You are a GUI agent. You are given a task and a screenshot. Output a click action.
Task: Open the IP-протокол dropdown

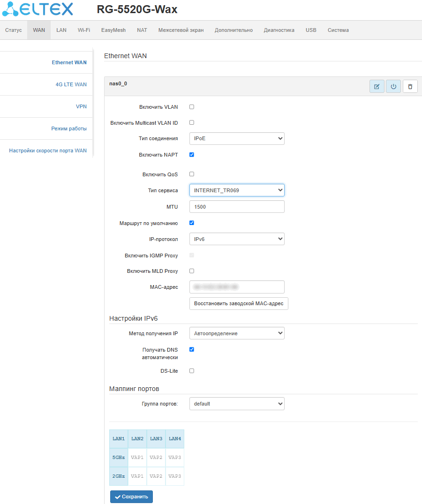click(237, 239)
